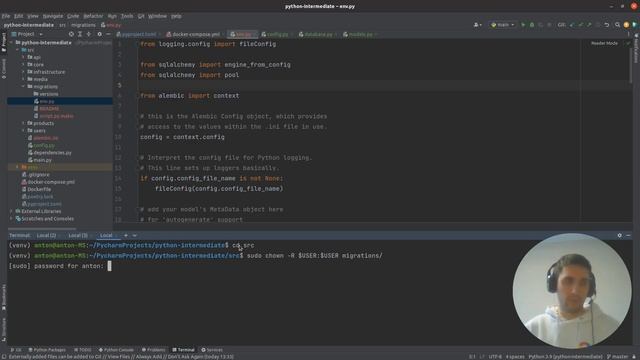640x360 pixels.
Task: Select Dockerfile in project tree
Action: tap(36, 189)
